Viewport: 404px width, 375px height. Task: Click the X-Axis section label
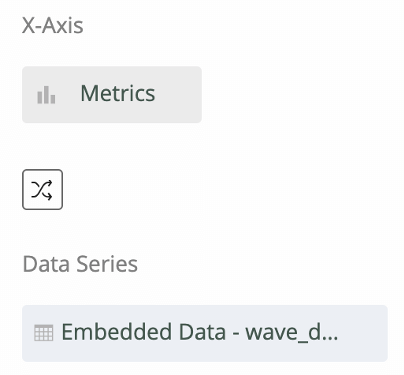point(52,26)
